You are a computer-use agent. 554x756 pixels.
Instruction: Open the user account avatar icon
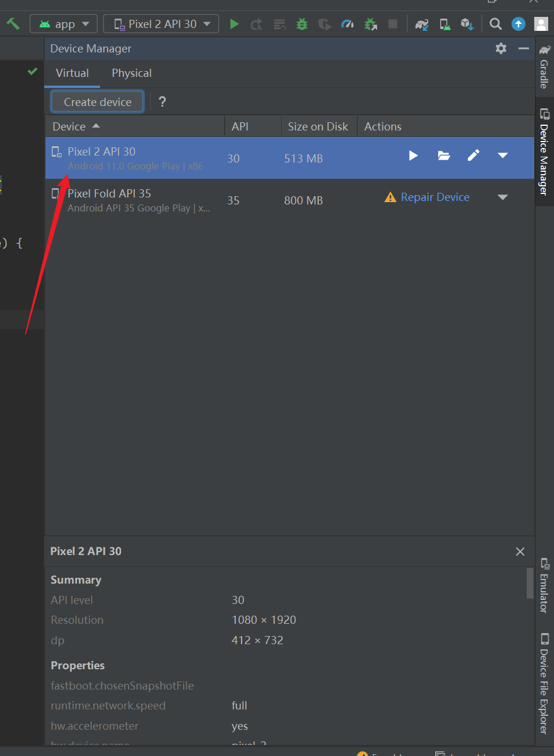(x=541, y=24)
